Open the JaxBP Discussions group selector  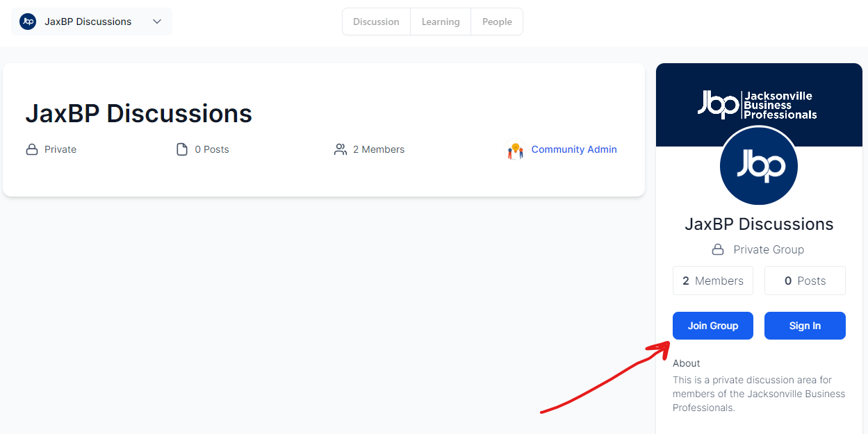pos(88,22)
